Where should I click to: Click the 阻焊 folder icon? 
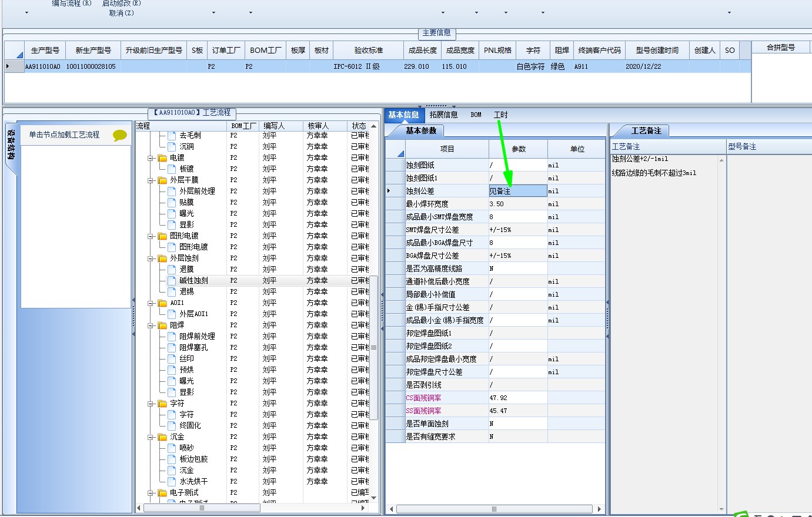162,325
